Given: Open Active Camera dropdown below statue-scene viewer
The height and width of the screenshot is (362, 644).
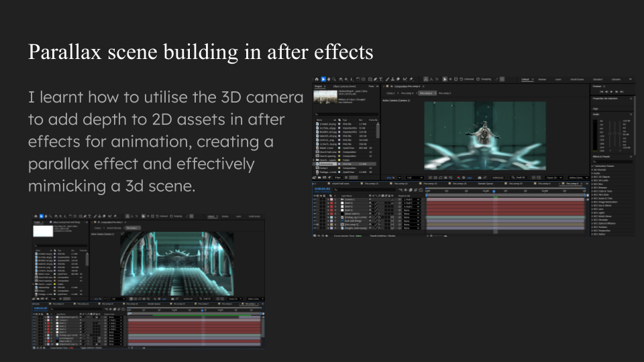Looking at the screenshot, I should click(x=578, y=178).
